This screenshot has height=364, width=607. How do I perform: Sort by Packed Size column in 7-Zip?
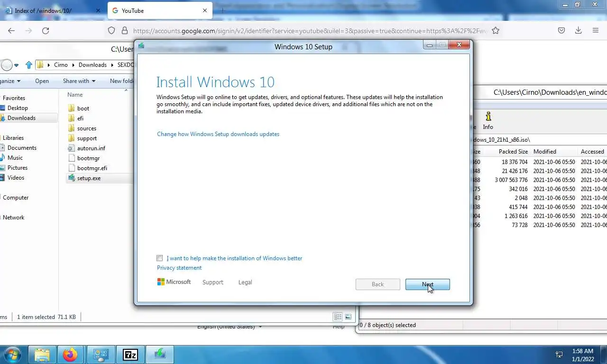tap(513, 152)
